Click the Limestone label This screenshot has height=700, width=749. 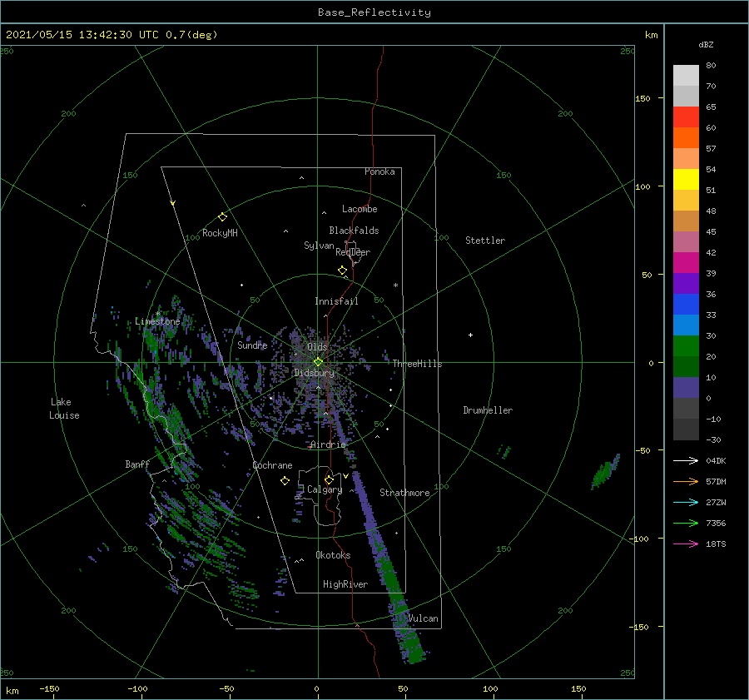(157, 321)
